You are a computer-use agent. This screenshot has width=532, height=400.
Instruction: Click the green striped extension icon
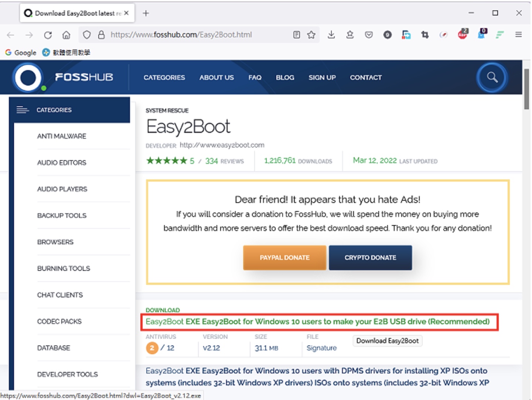[500, 35]
